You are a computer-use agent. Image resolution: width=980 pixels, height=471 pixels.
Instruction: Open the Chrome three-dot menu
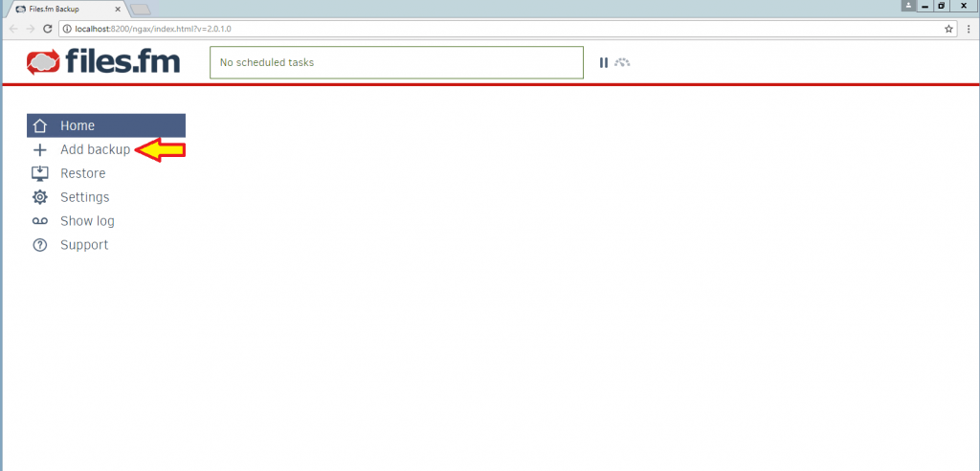click(968, 29)
